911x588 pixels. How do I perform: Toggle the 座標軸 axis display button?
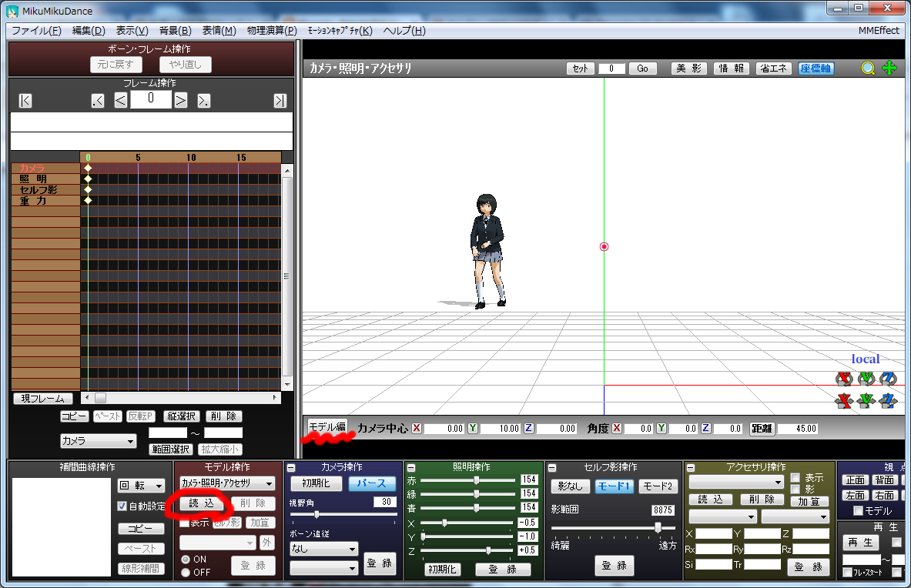816,68
